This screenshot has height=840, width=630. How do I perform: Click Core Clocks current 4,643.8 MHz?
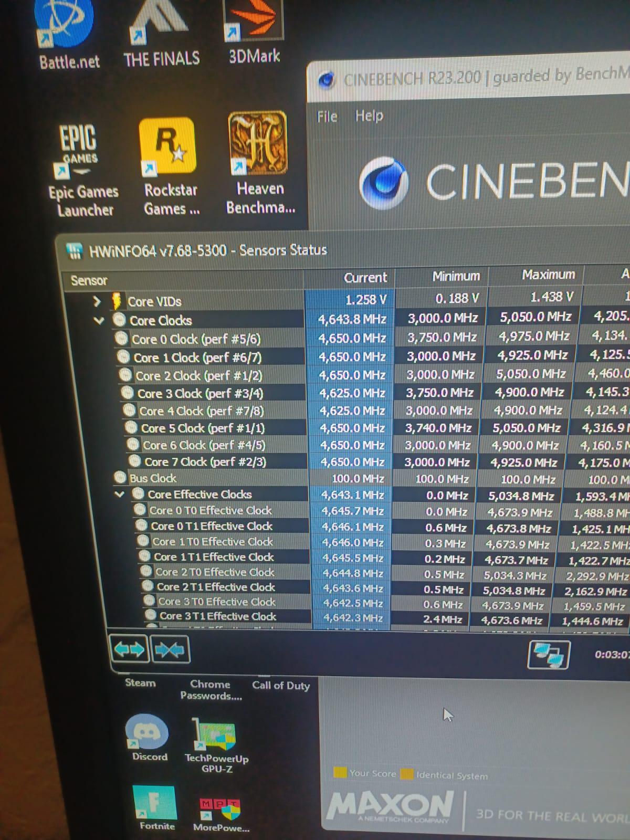pos(352,319)
